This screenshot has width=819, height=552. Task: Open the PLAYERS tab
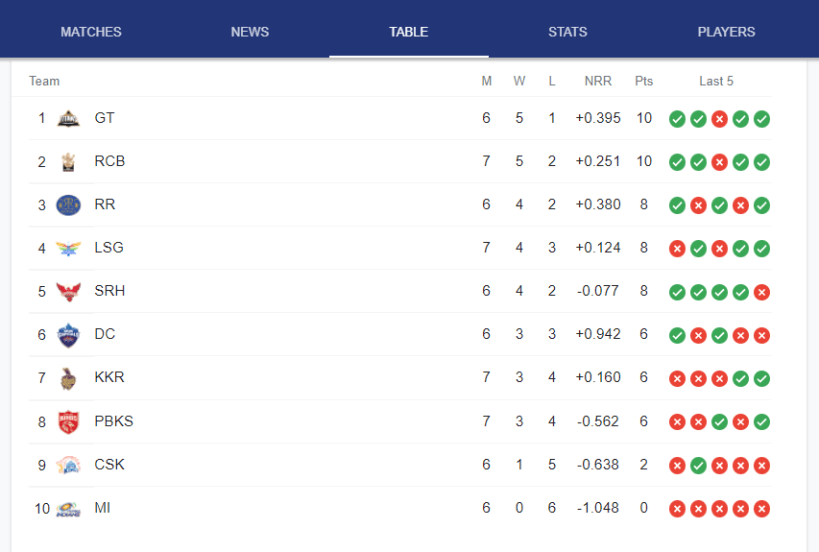[727, 32]
